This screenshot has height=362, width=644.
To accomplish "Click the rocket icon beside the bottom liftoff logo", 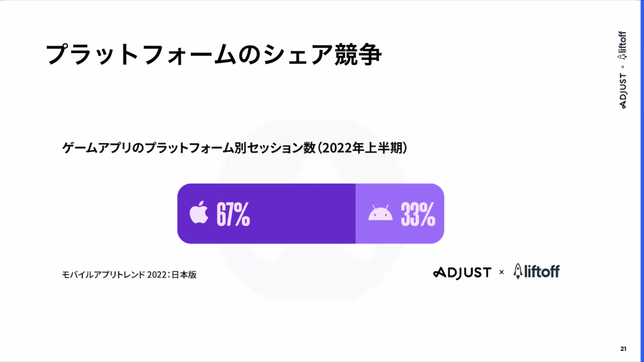I will tap(517, 271).
